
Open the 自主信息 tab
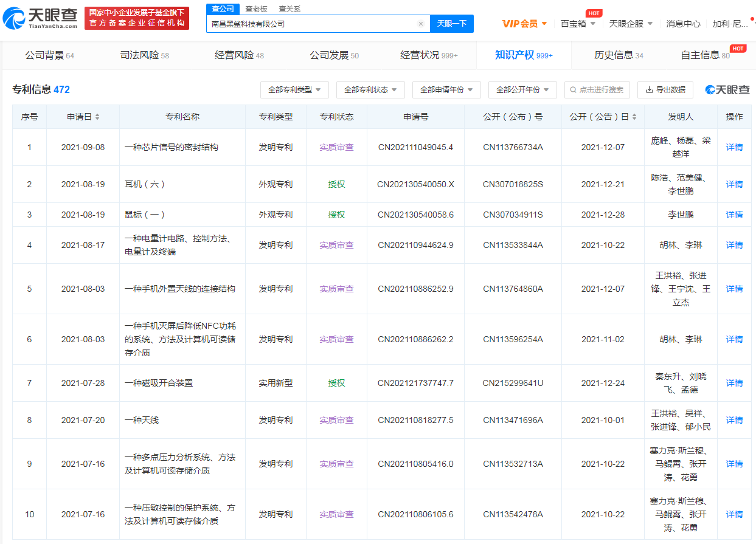705,55
